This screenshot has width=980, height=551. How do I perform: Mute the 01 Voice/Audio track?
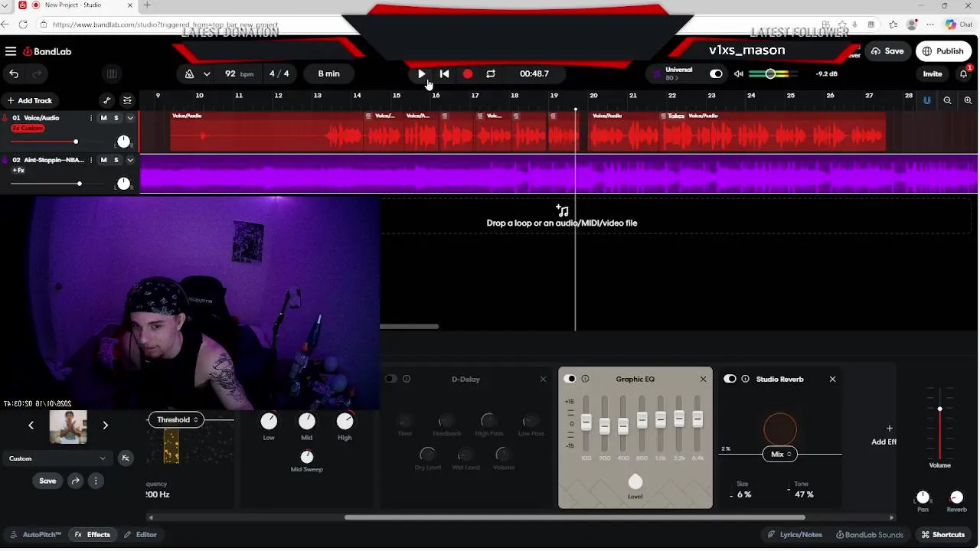104,118
